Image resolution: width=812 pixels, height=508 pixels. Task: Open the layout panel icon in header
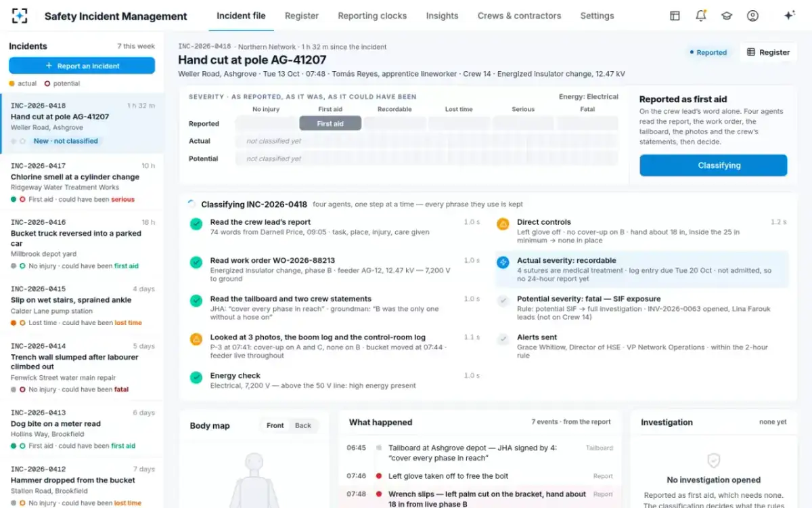(675, 16)
